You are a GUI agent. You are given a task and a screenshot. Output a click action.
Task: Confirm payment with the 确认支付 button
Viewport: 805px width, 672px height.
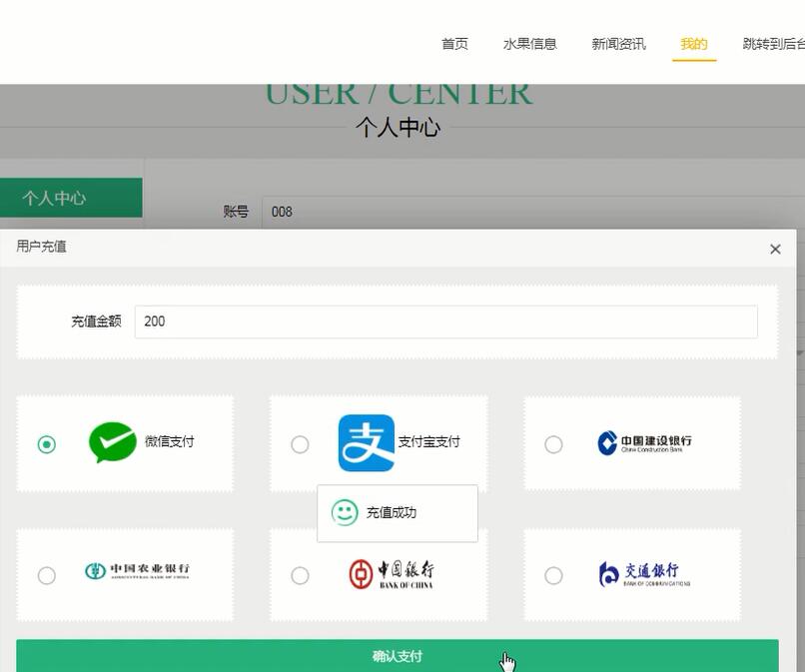pyautogui.click(x=398, y=656)
